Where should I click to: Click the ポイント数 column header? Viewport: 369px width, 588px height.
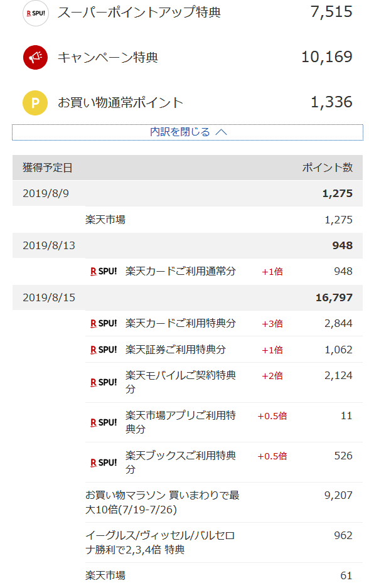328,168
